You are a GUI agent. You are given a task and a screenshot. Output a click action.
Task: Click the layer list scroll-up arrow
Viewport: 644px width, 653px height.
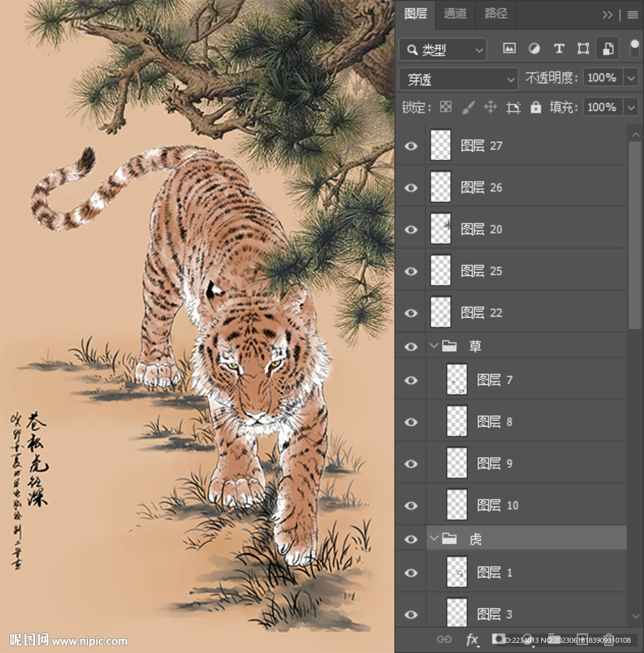[635, 135]
